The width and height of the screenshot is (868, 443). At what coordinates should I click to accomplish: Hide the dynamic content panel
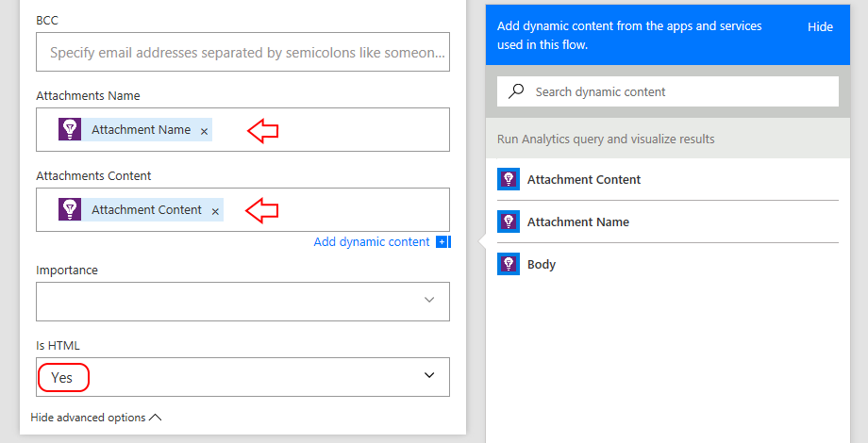(x=820, y=27)
